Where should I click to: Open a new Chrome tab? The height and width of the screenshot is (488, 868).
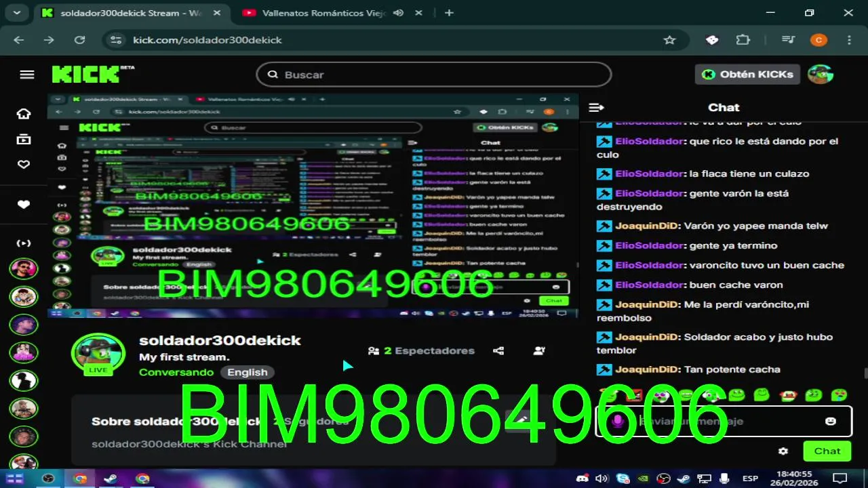point(449,13)
